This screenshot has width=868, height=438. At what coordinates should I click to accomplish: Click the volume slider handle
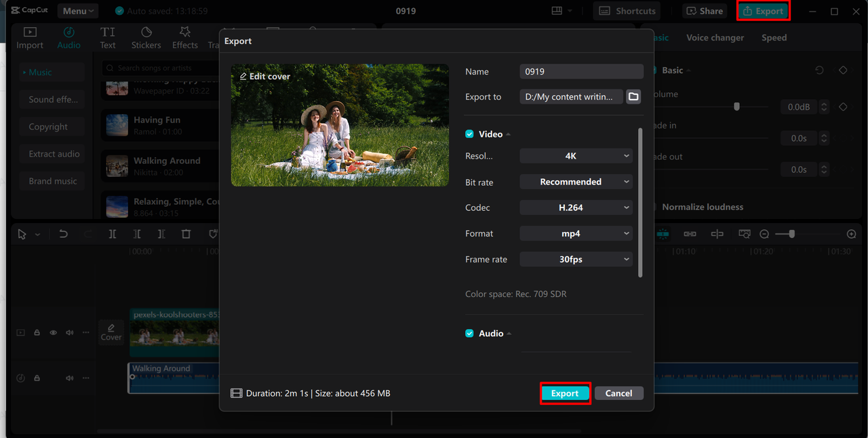pyautogui.click(x=736, y=106)
